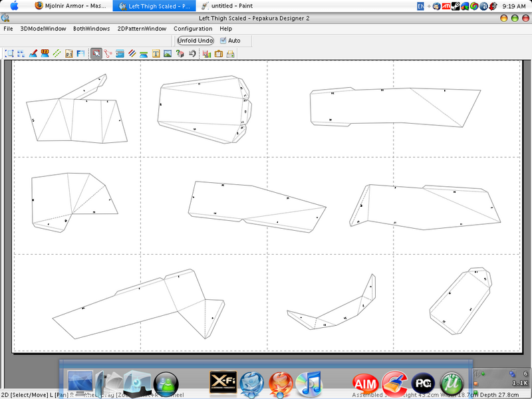Select the Select/Move arrow tool

(96, 53)
